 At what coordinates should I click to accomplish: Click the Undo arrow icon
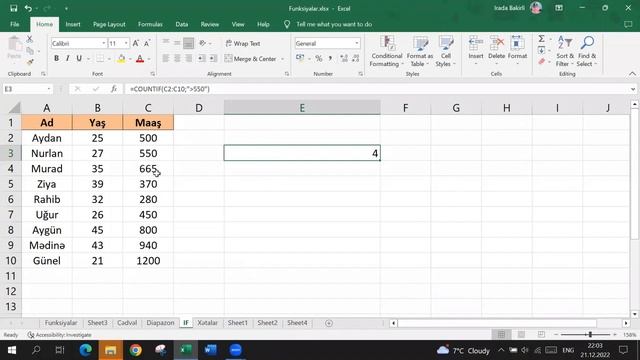point(28,8)
